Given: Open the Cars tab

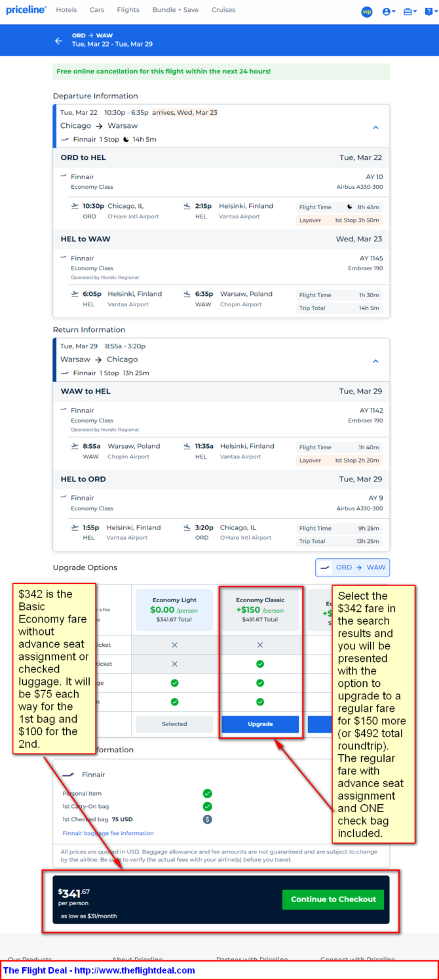Looking at the screenshot, I should (x=97, y=10).
